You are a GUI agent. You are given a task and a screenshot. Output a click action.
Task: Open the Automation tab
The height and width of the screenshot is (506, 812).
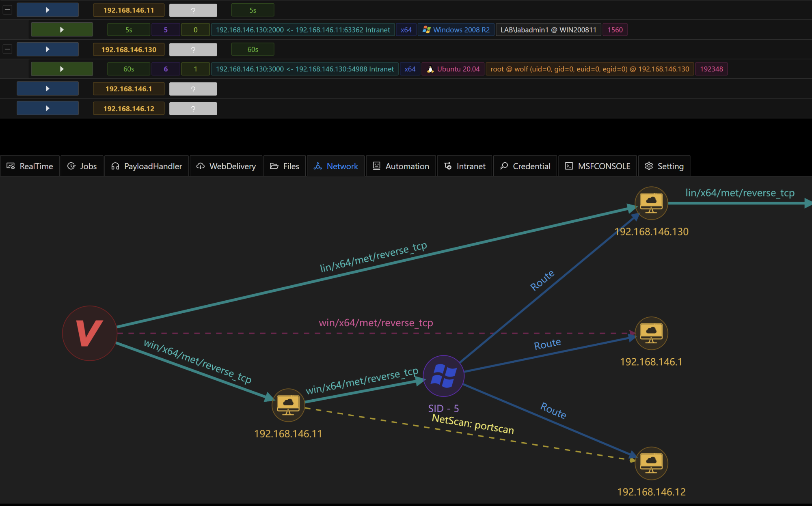pos(401,166)
